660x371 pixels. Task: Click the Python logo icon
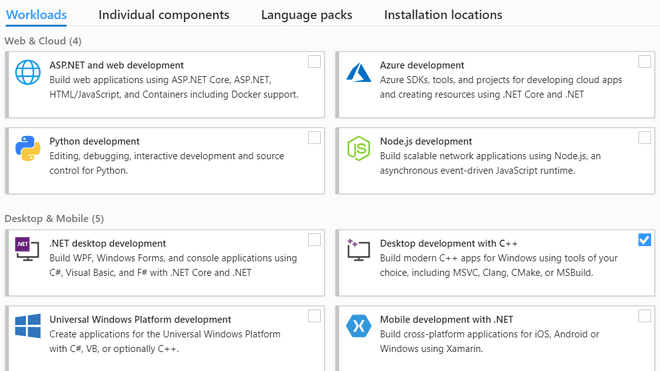pyautogui.click(x=28, y=148)
